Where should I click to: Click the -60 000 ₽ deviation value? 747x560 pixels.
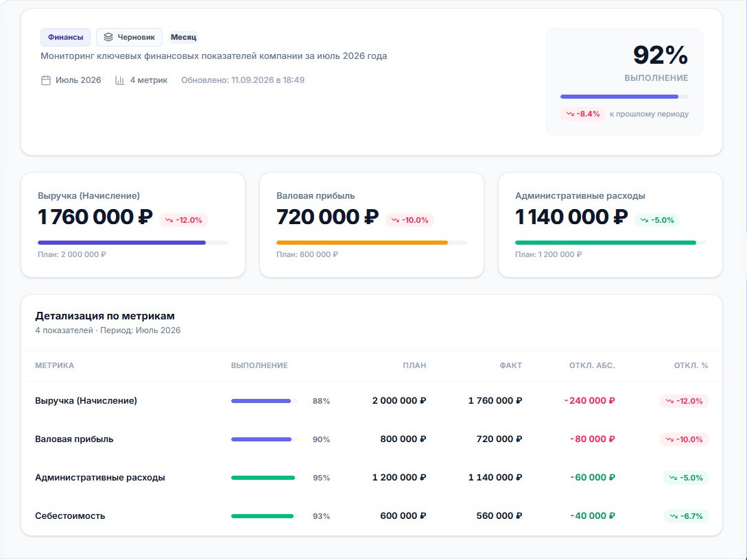click(593, 478)
